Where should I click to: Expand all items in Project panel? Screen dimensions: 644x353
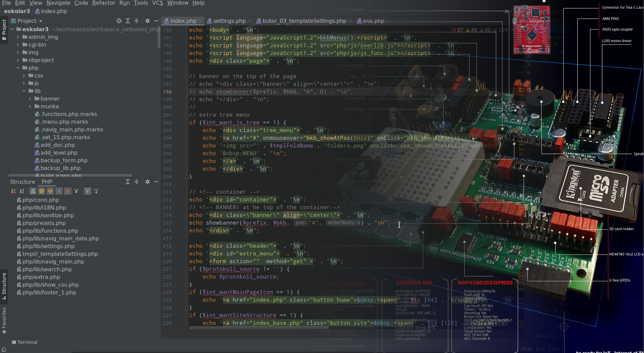pos(128,21)
